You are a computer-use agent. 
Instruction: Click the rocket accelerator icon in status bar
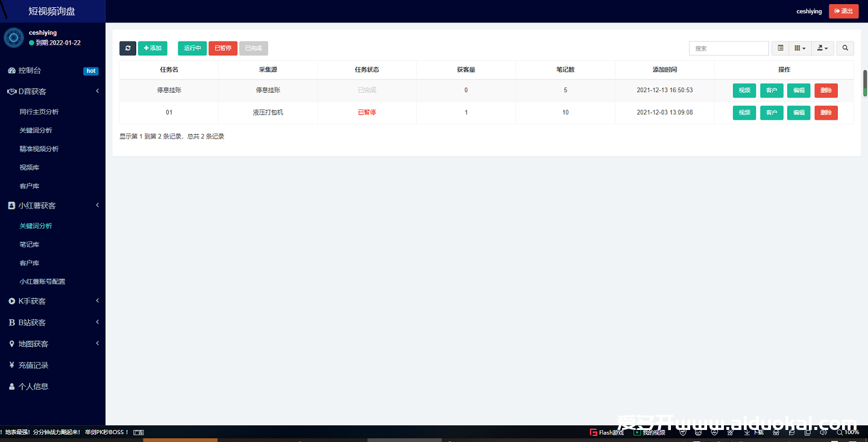tap(730, 432)
